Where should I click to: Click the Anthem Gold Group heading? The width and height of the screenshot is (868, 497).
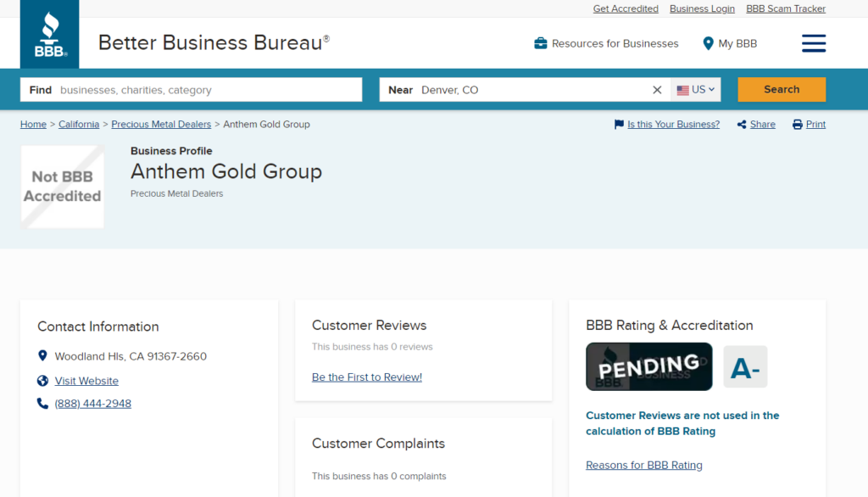tap(225, 172)
